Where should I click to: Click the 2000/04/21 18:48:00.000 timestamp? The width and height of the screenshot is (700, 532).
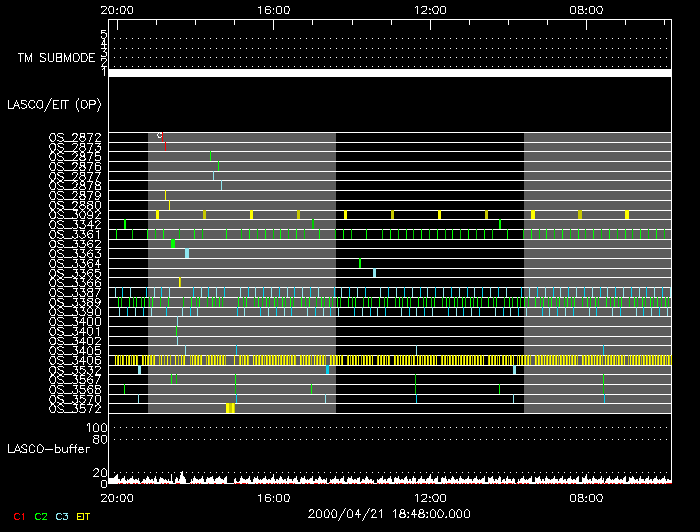point(388,512)
